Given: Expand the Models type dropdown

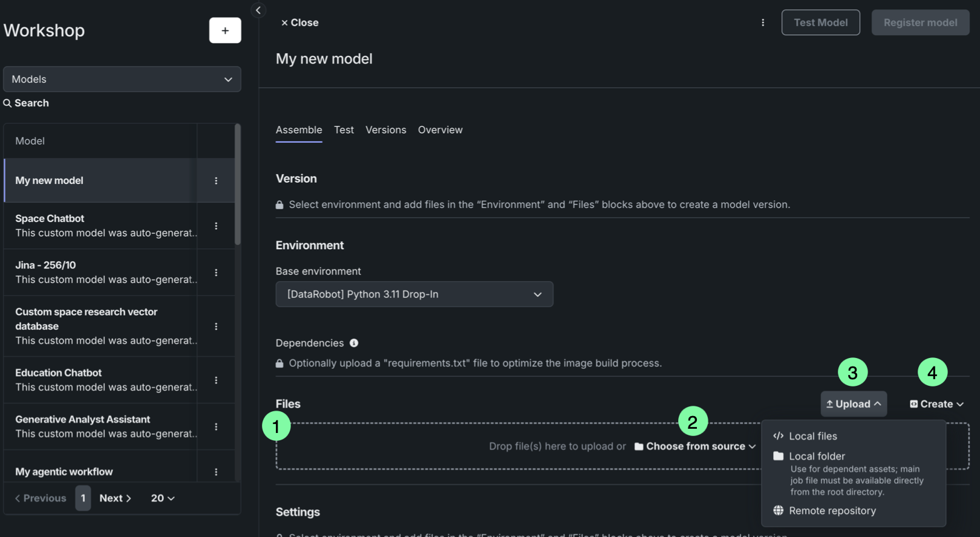Looking at the screenshot, I should coord(122,79).
